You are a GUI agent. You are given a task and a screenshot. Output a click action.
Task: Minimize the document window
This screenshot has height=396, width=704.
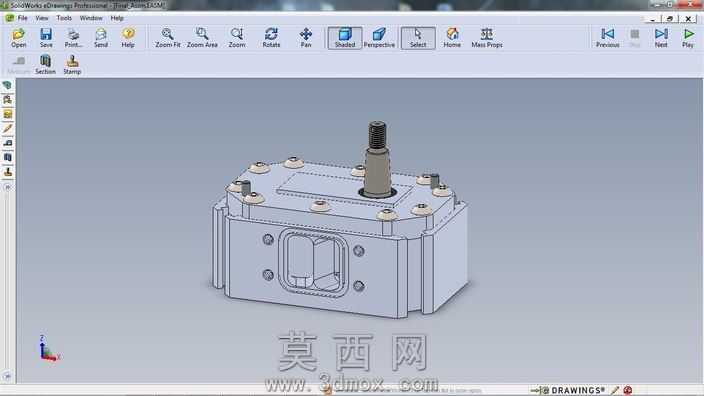pyautogui.click(x=652, y=18)
